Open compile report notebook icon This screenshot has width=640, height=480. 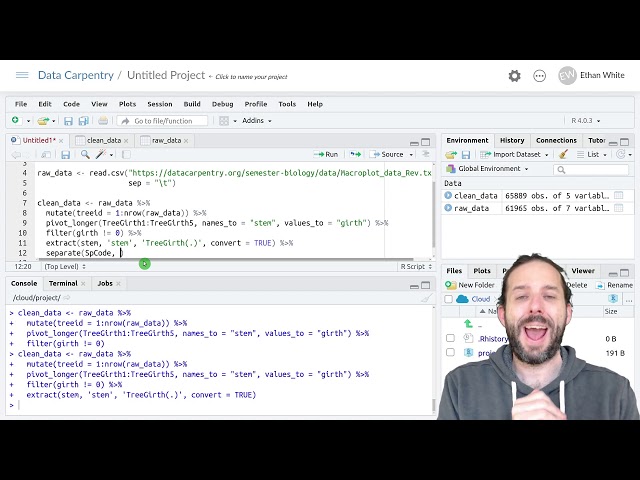coord(126,155)
